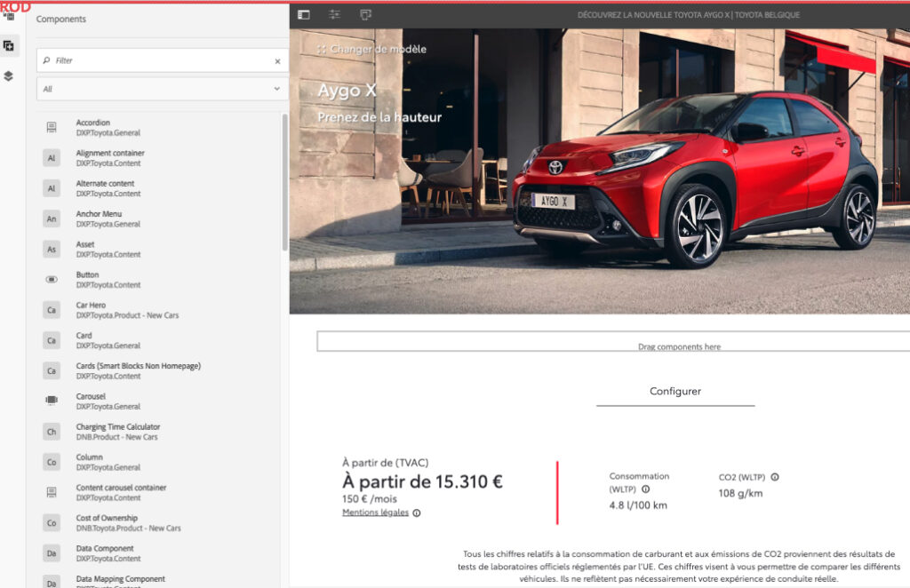This screenshot has height=588, width=910.
Task: Click the Filter search field
Action: click(163, 60)
